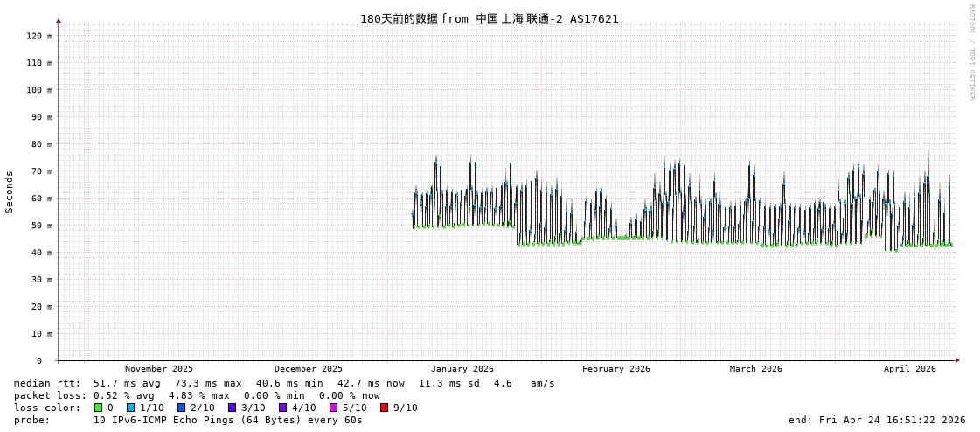
Task: Click the 120 m y-axis label
Action: click(x=38, y=36)
